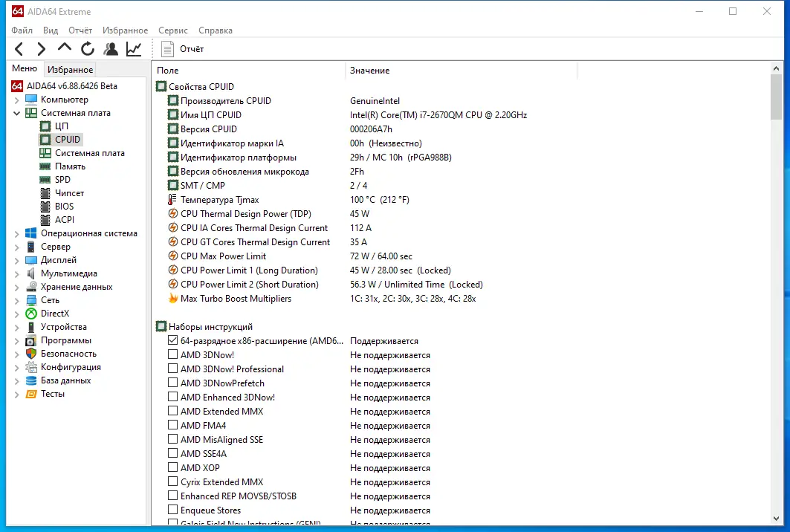Click the DirectX Xbox-style icon
The width and height of the screenshot is (790, 532).
(31, 314)
